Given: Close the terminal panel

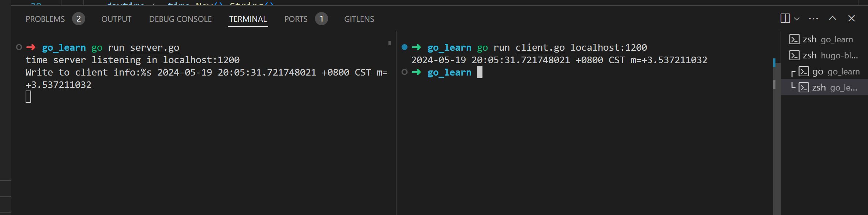Looking at the screenshot, I should pos(852,19).
